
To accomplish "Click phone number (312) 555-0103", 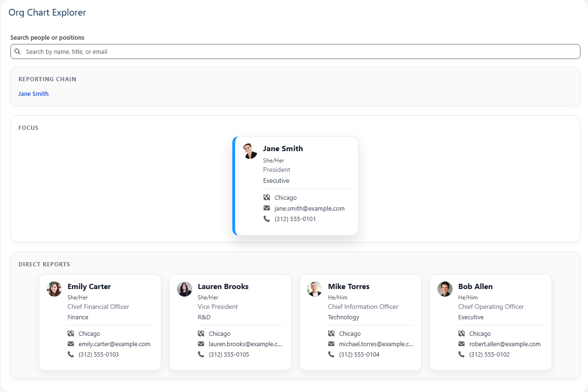I will coord(99,354).
